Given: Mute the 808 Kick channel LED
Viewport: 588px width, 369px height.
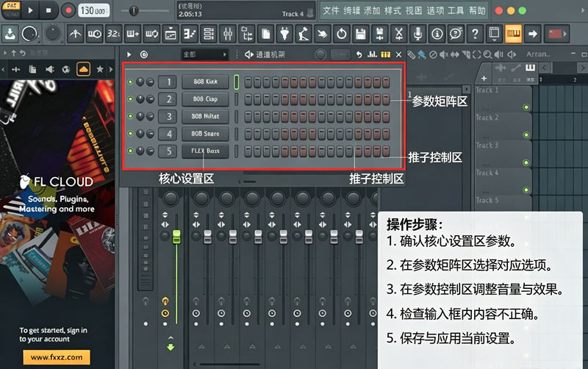Looking at the screenshot, I should [x=130, y=82].
